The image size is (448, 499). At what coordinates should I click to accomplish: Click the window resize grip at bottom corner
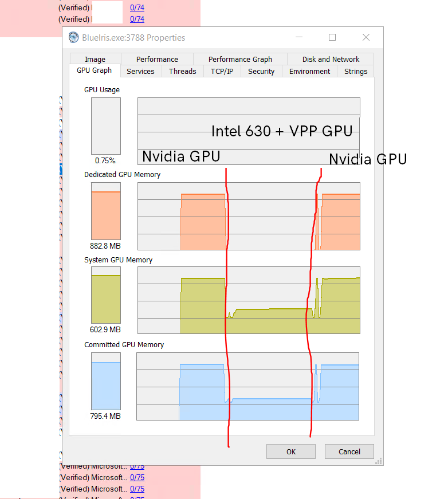378,461
